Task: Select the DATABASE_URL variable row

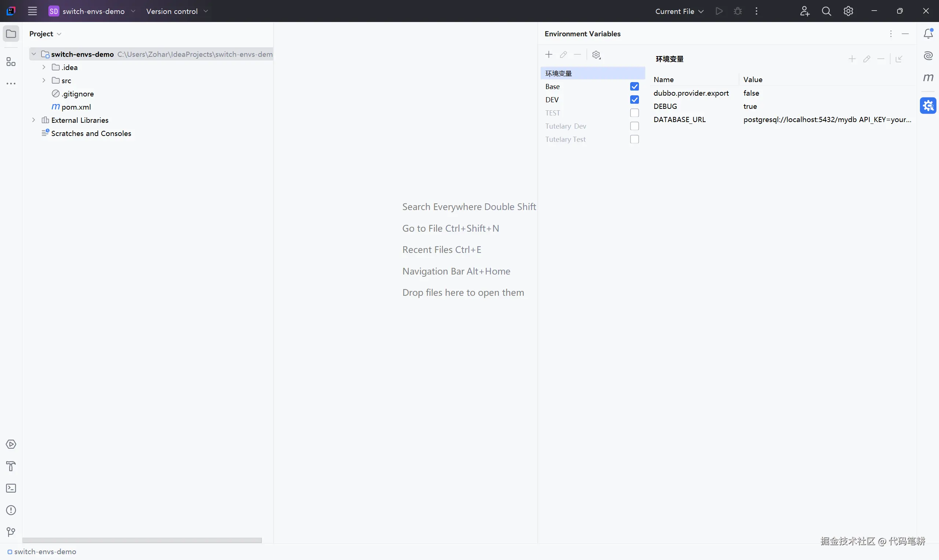Action: click(679, 119)
